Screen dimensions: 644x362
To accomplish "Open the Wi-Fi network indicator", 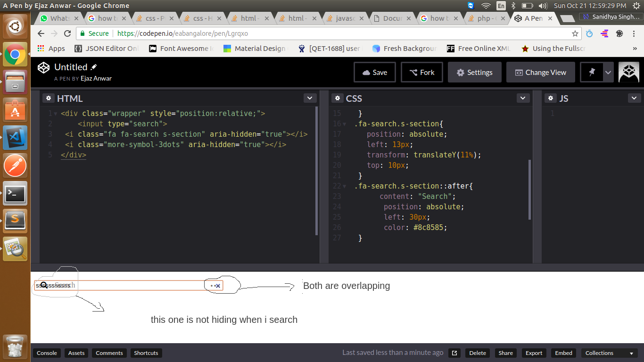I will [x=486, y=6].
